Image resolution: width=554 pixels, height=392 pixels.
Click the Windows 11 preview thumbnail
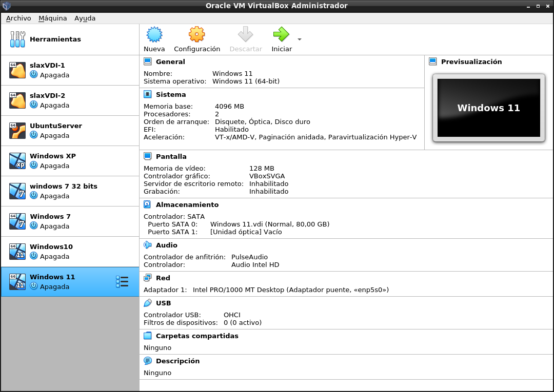pos(488,108)
